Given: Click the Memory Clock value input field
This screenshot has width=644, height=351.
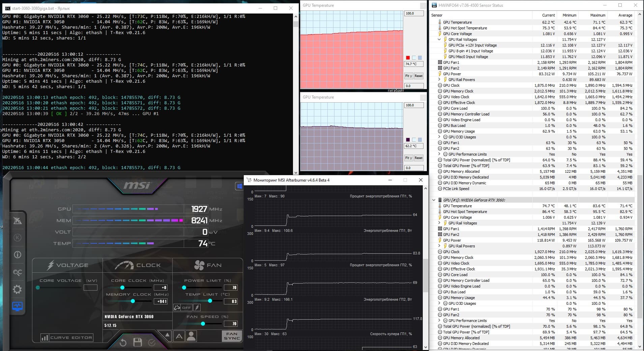Looking at the screenshot, I should click(160, 301).
